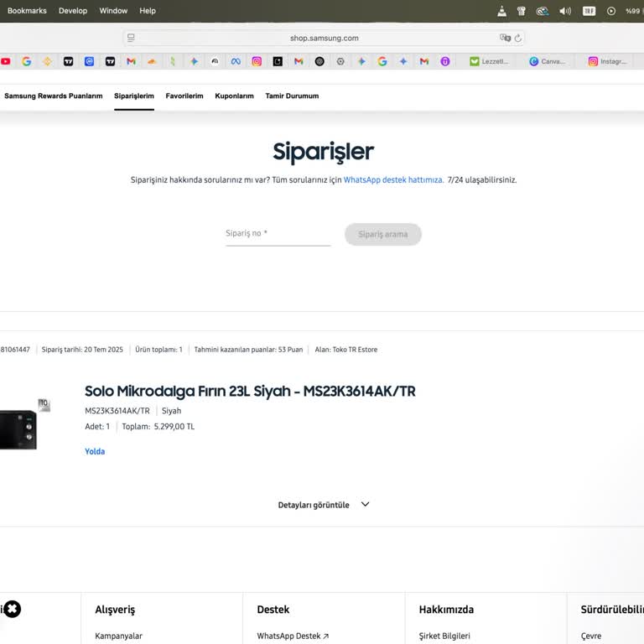This screenshot has width=644, height=644.
Task: Click the Hakkımızda footer heading
Action: click(446, 610)
